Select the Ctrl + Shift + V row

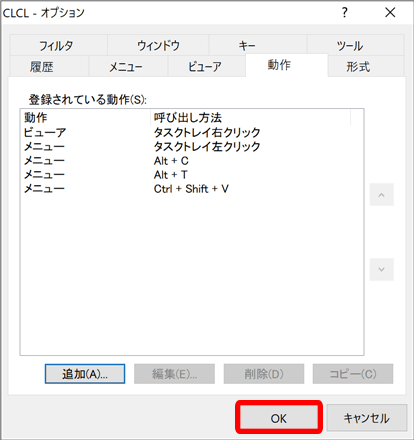coord(192,189)
